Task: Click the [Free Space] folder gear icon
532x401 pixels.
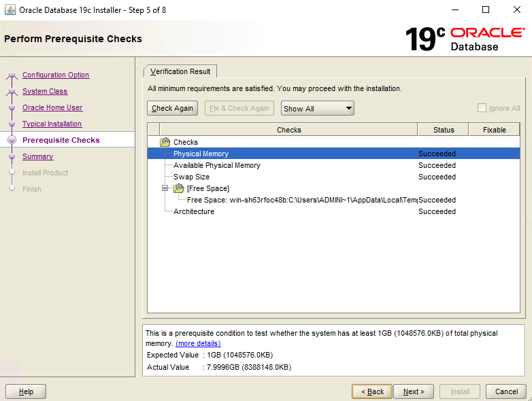Action: click(179, 188)
